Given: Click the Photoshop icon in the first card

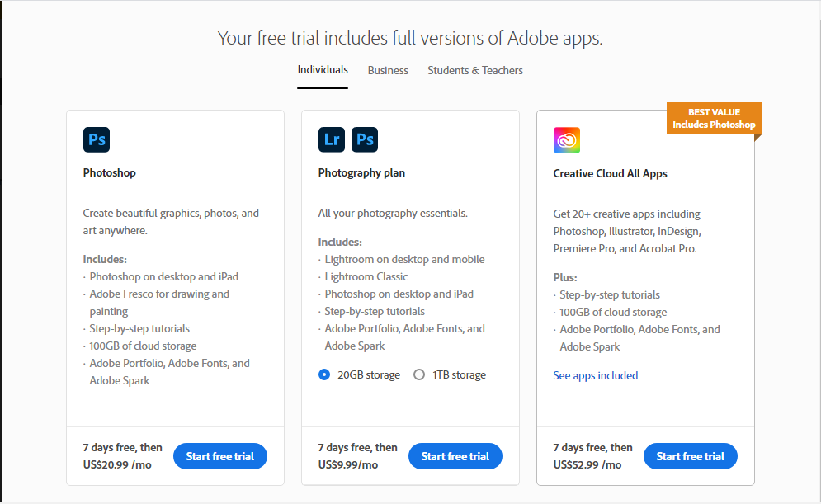Looking at the screenshot, I should pyautogui.click(x=97, y=139).
